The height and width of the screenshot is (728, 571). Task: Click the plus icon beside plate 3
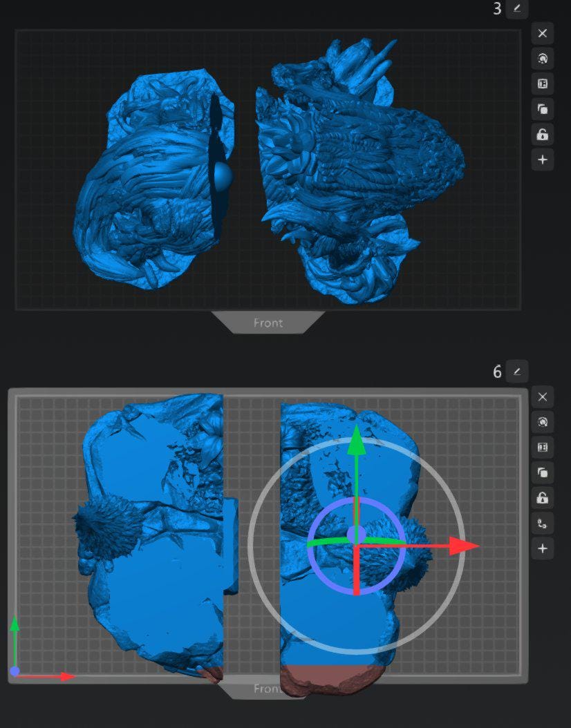(x=542, y=160)
